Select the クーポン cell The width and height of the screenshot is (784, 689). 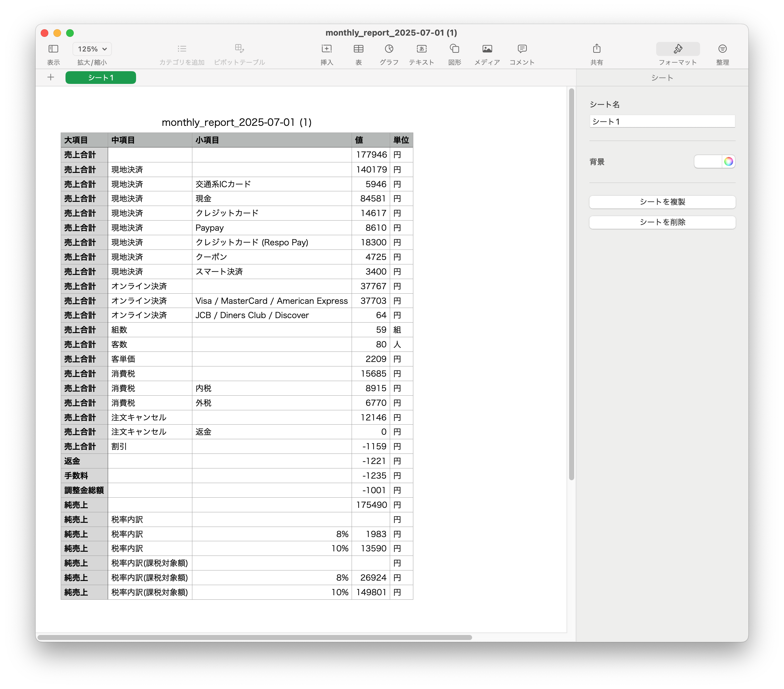pos(272,257)
